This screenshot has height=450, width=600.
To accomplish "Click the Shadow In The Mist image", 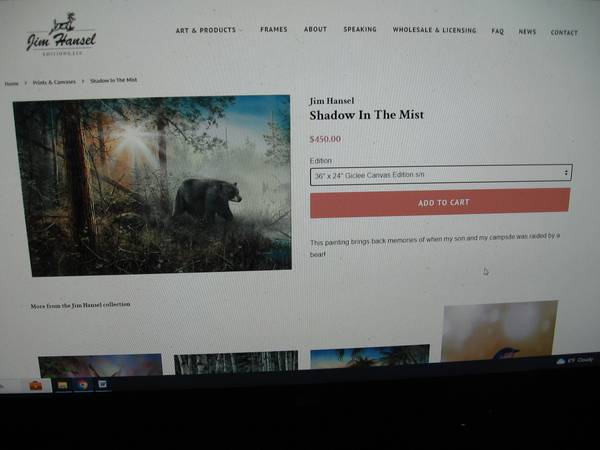I will pyautogui.click(x=152, y=185).
